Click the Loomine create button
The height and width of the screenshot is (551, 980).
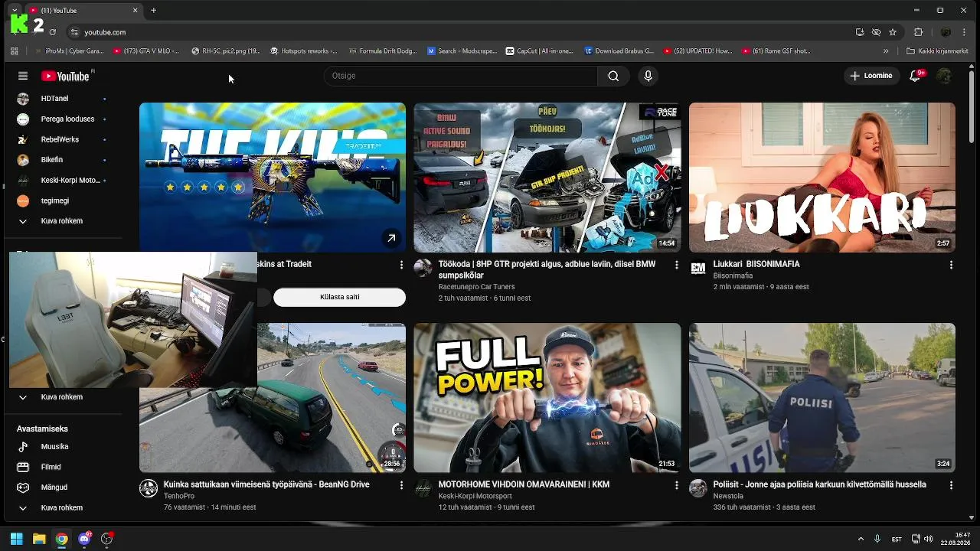point(871,76)
